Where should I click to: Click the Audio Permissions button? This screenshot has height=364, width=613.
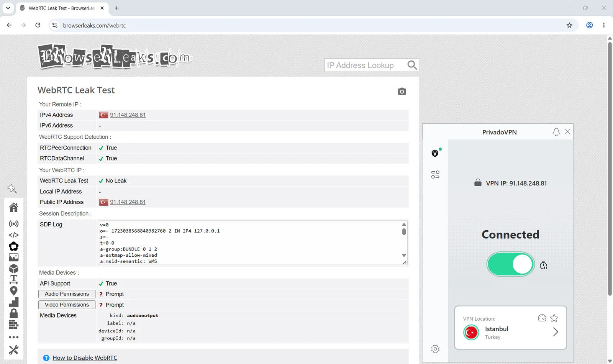67,294
